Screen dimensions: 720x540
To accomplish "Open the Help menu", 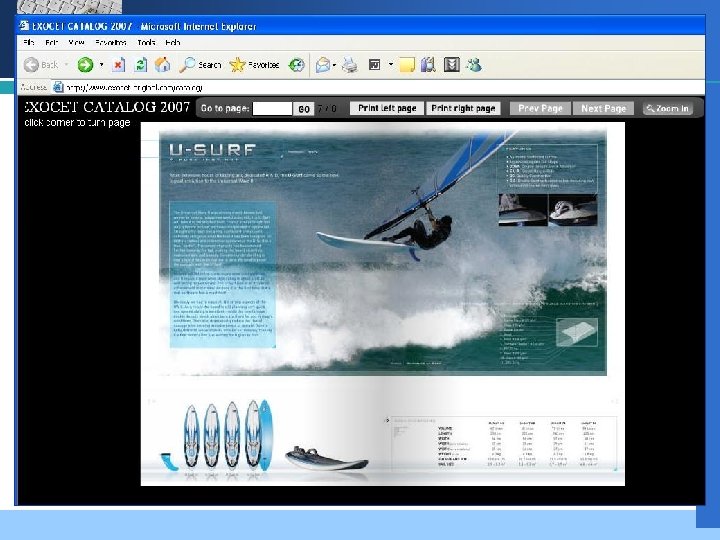I will tap(173, 43).
